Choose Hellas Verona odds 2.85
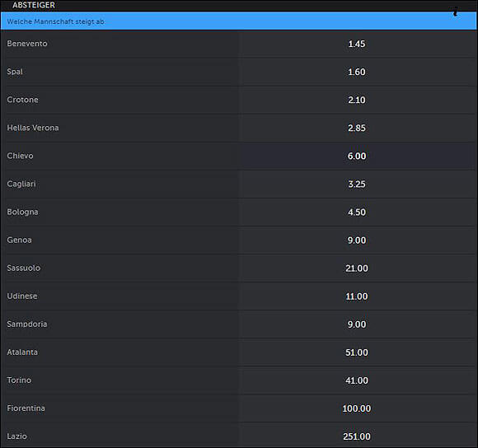 click(357, 128)
